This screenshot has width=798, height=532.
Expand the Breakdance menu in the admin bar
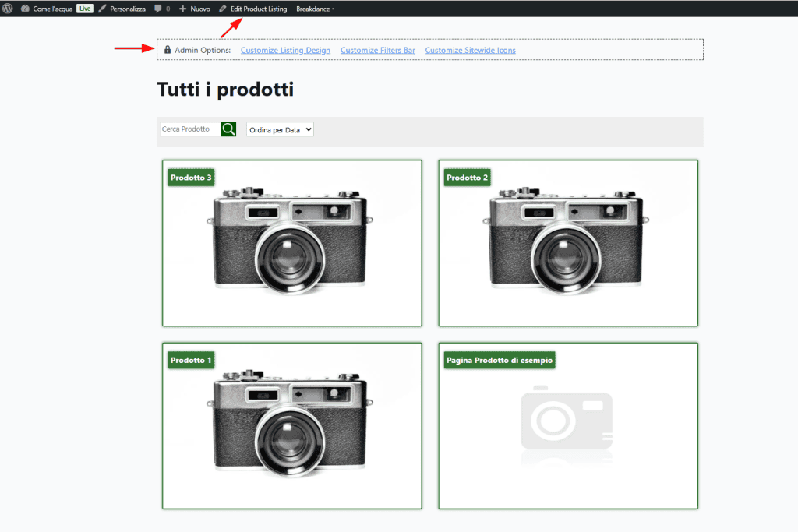click(313, 9)
